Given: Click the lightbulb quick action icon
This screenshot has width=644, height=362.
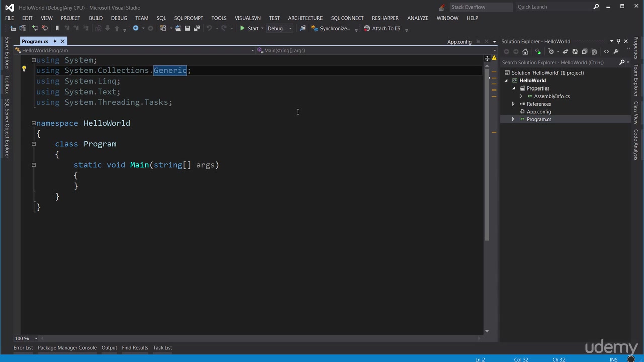Looking at the screenshot, I should (x=24, y=69).
